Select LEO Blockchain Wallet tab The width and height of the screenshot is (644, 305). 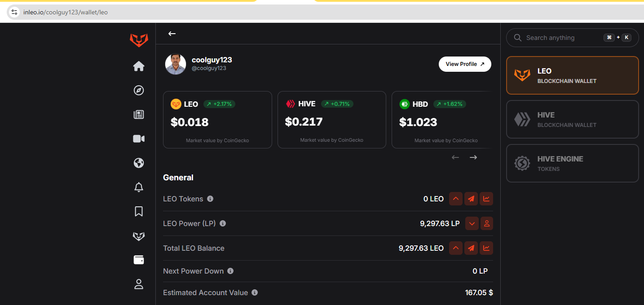coord(573,75)
